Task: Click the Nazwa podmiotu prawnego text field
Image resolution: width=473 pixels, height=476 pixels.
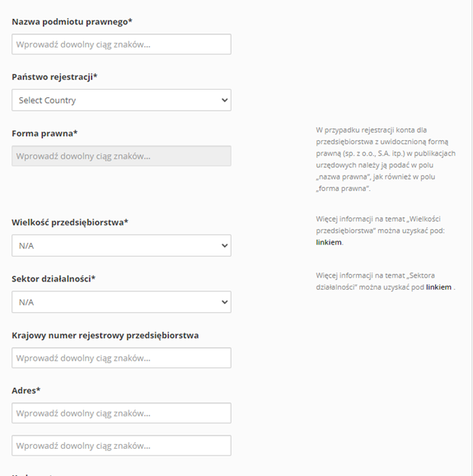Action: (121, 45)
